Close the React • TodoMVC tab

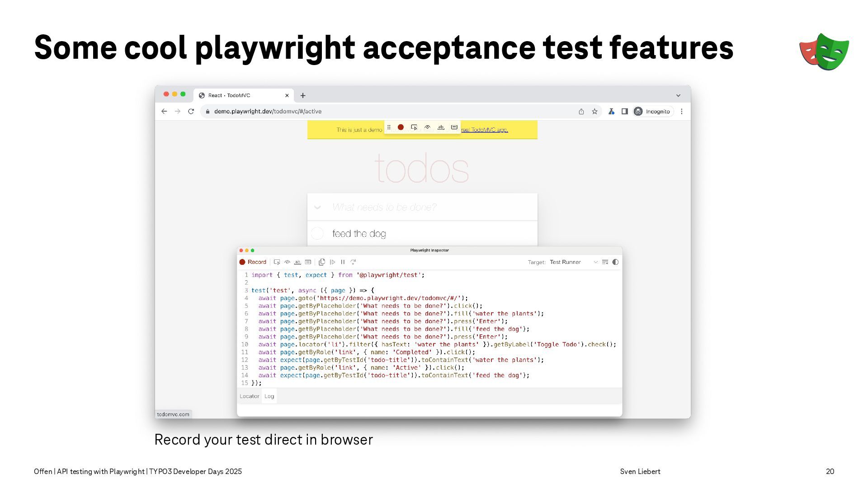(x=287, y=95)
